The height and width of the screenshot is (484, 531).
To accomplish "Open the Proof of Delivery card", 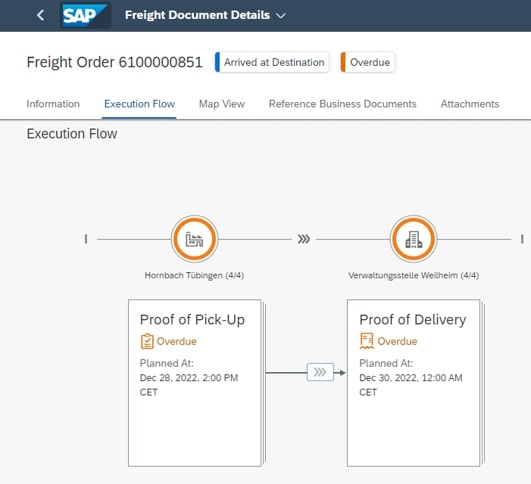I will coord(413,383).
